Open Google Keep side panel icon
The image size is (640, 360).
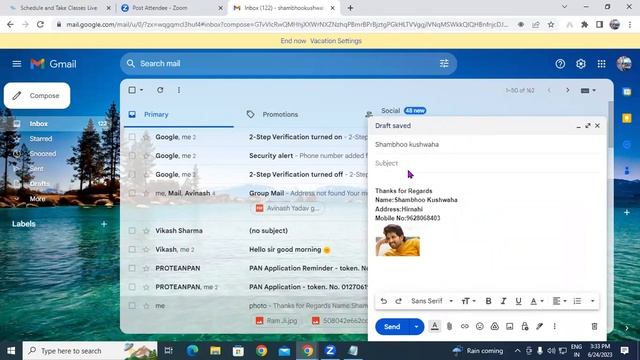tap(627, 118)
